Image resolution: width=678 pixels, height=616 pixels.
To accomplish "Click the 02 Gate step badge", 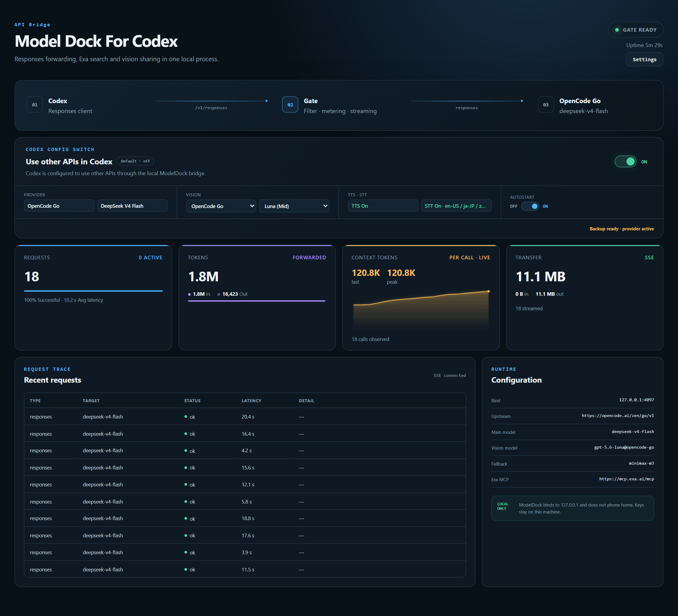I will 290,105.
